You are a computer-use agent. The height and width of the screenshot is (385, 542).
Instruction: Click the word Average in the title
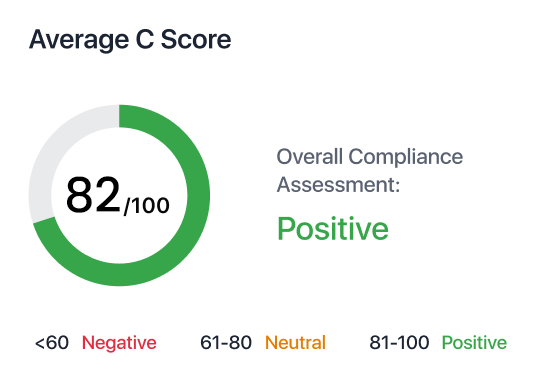(x=79, y=40)
